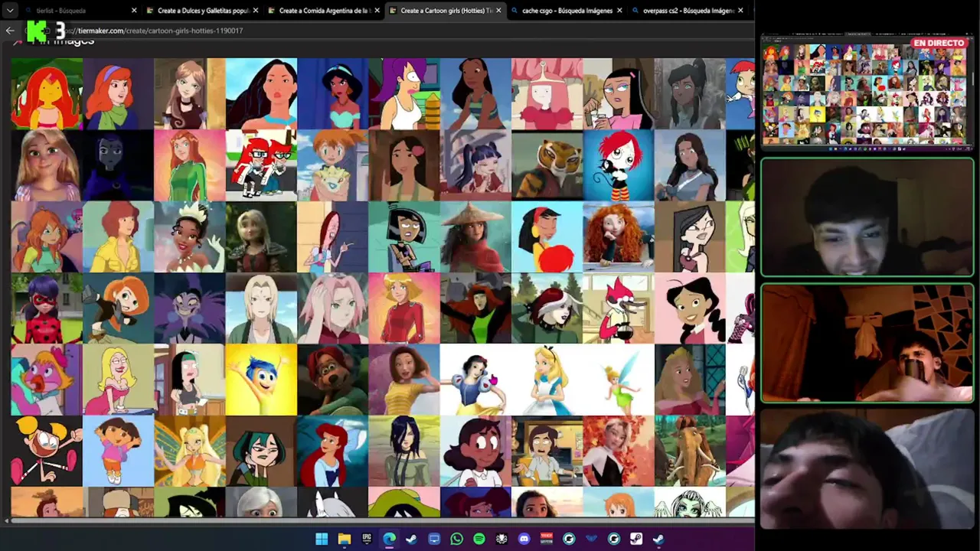The image size is (980, 551).
Task: Click the bottom webcam feed in overlay
Action: click(x=867, y=468)
